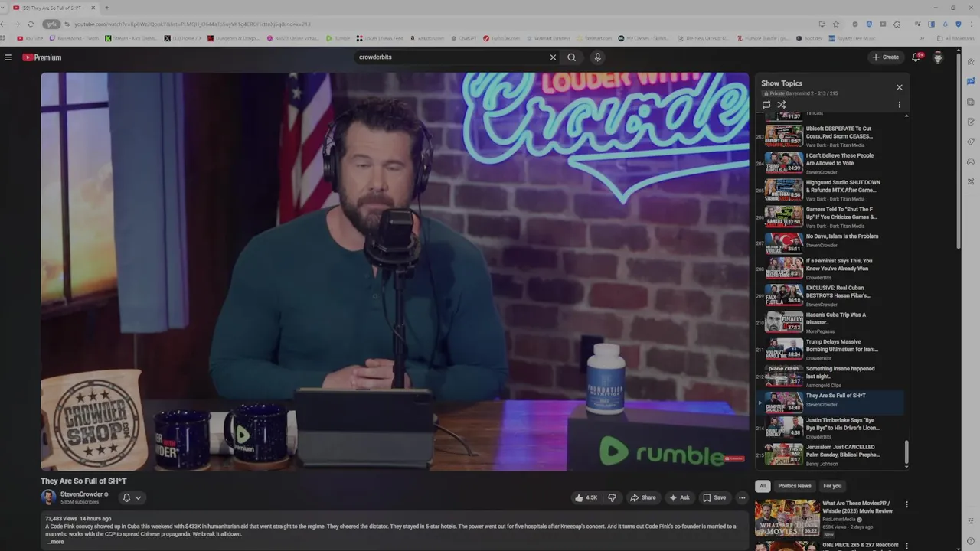Play 'I Can't Believe These People Are Allowed to Vote'
Screen dimensions: 980x551
[830, 163]
